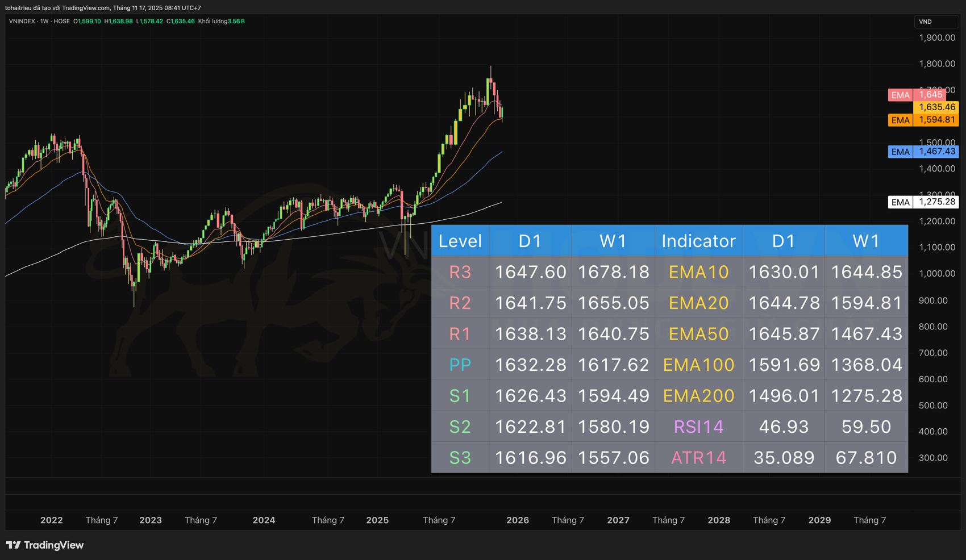Click the VNINDEX symbol name in the legend
This screenshot has width=966, height=560.
coord(22,22)
